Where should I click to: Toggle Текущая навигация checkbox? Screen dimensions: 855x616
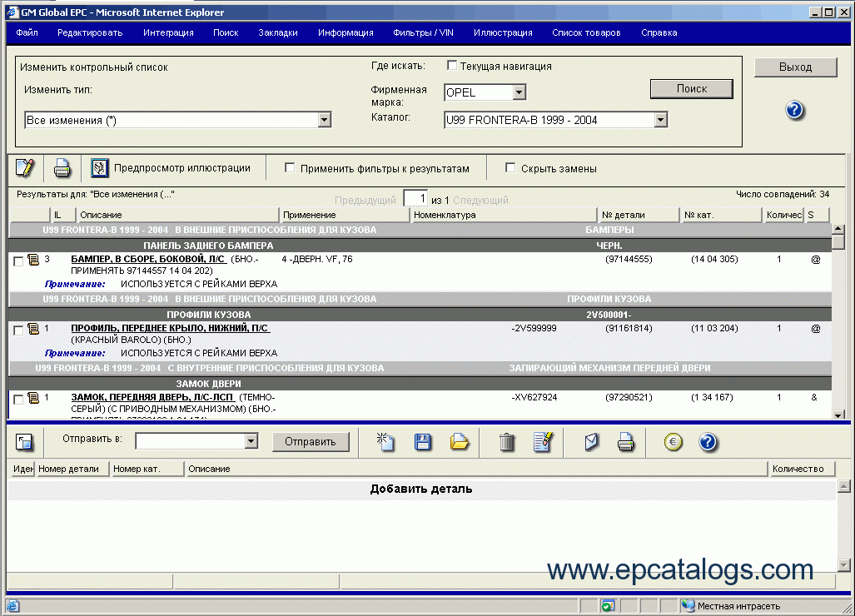[x=451, y=66]
